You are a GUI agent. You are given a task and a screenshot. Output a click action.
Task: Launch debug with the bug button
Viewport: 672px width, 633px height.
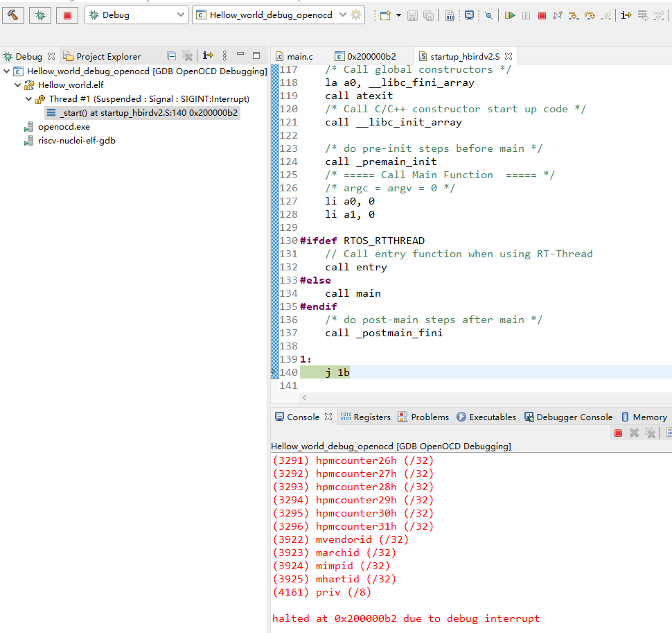40,15
